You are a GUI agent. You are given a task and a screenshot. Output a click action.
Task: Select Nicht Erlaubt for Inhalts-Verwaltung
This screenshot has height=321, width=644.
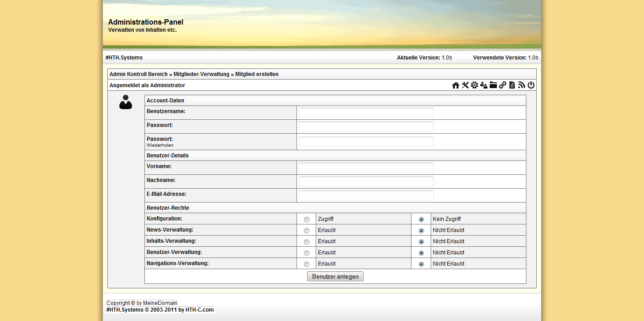point(421,242)
